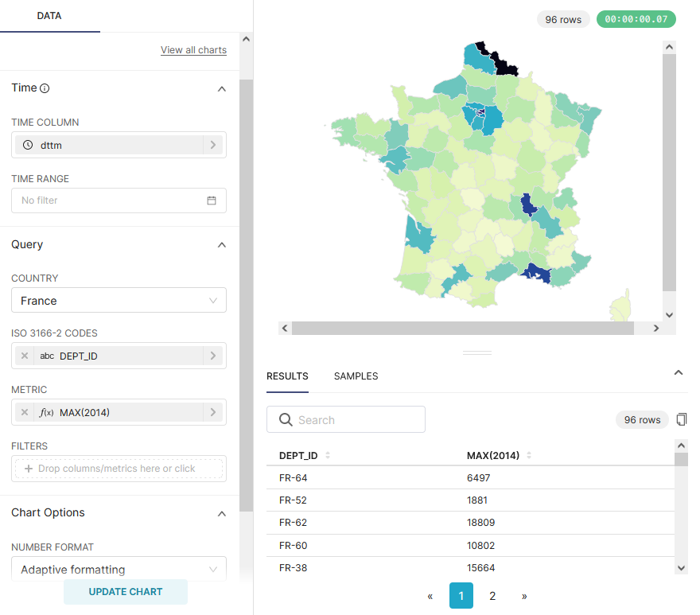Image resolution: width=700 pixels, height=615 pixels.
Task: Collapse the Chart Options section
Action: point(222,514)
